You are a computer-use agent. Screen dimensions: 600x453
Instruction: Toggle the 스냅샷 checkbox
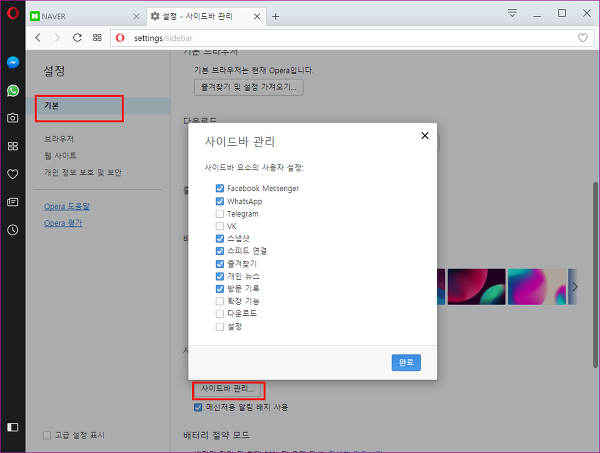220,239
